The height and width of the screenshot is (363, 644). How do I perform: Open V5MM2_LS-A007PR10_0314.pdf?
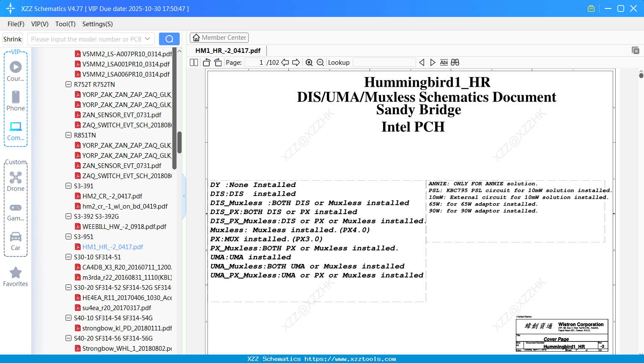point(127,54)
